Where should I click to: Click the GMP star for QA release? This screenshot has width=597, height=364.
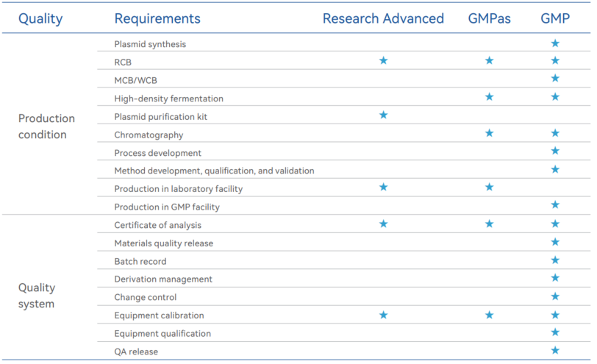pyautogui.click(x=555, y=350)
